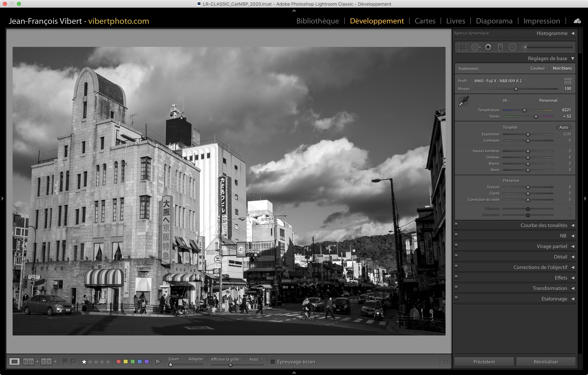Image resolution: width=588 pixels, height=375 pixels.
Task: Choose the Graduated Filter tool
Action: 500,47
